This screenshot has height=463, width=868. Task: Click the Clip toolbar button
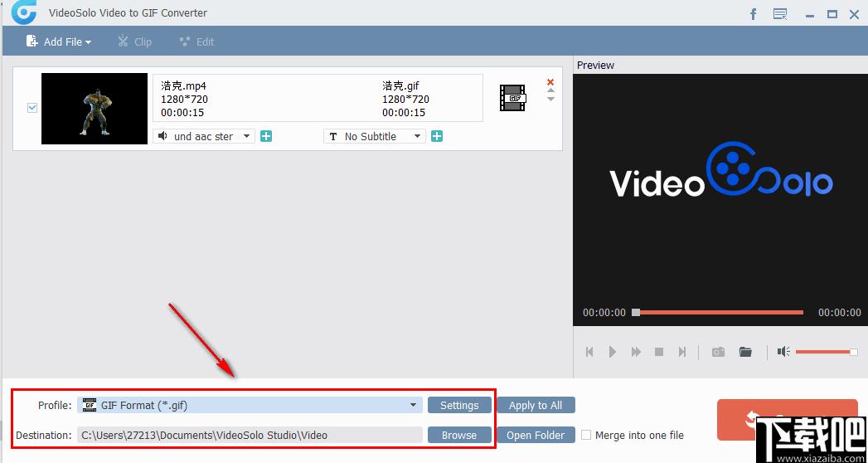(x=134, y=41)
